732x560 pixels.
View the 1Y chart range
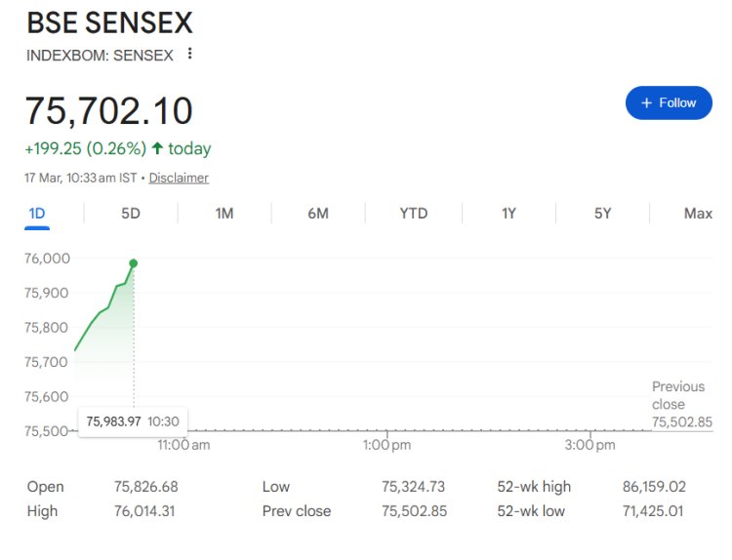[508, 214]
